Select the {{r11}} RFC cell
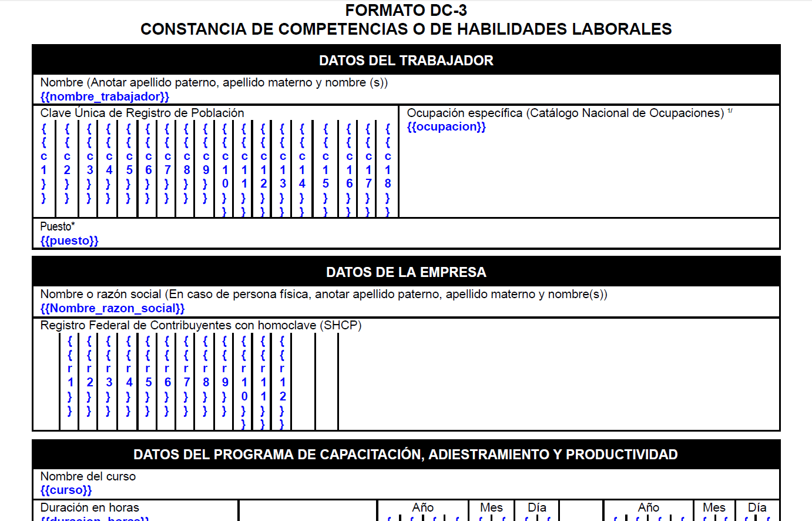Screen dimensions: 812x521 (263, 382)
